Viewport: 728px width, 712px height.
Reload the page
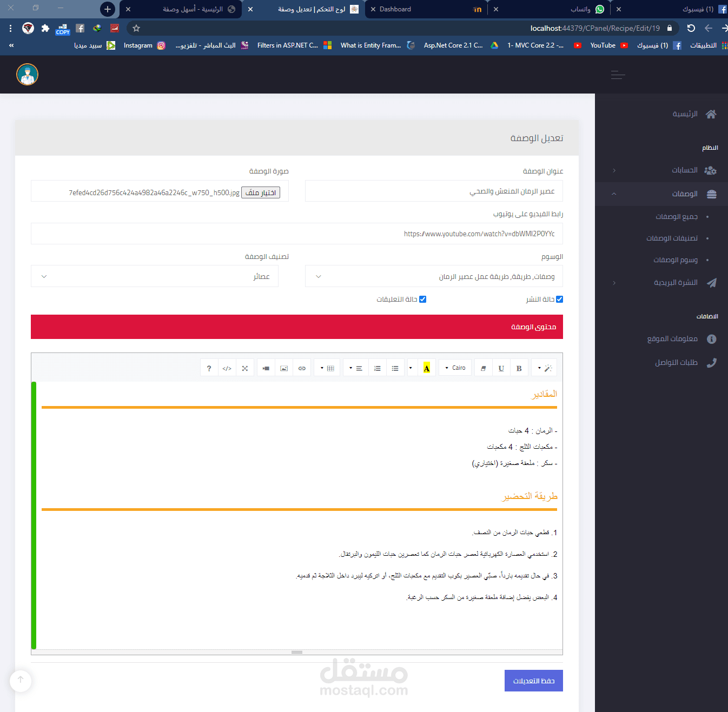pyautogui.click(x=691, y=28)
